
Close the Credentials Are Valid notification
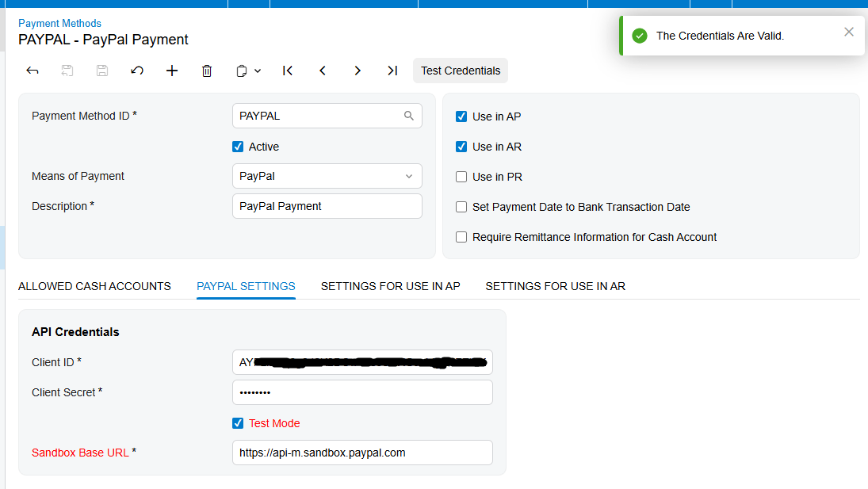tap(849, 32)
